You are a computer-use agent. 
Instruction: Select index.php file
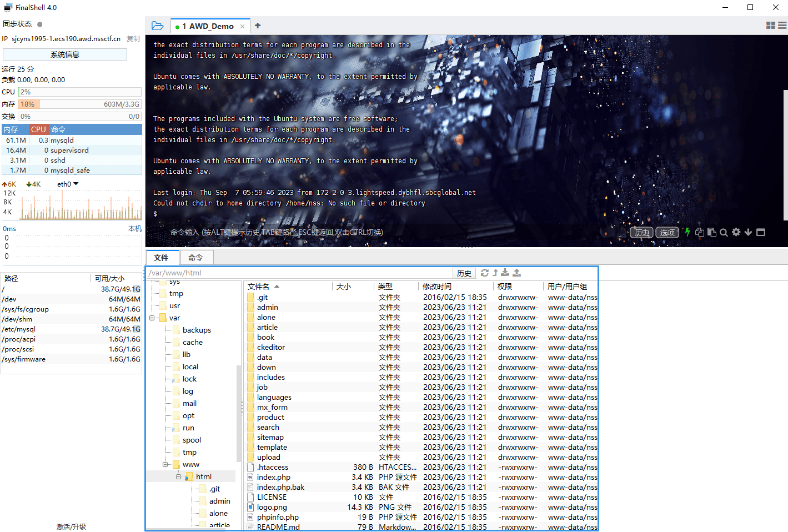(422, 478)
